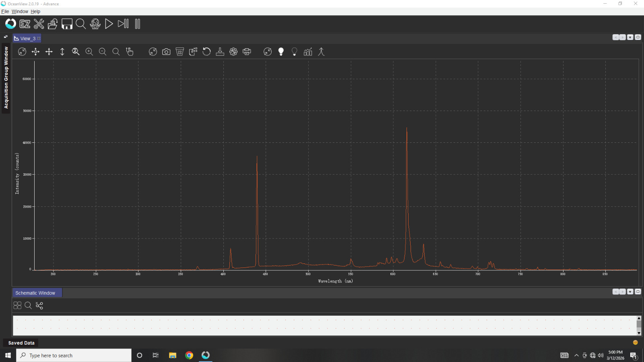Click the Saved Data label
Screen dimensions: 644x362
(x=21, y=343)
